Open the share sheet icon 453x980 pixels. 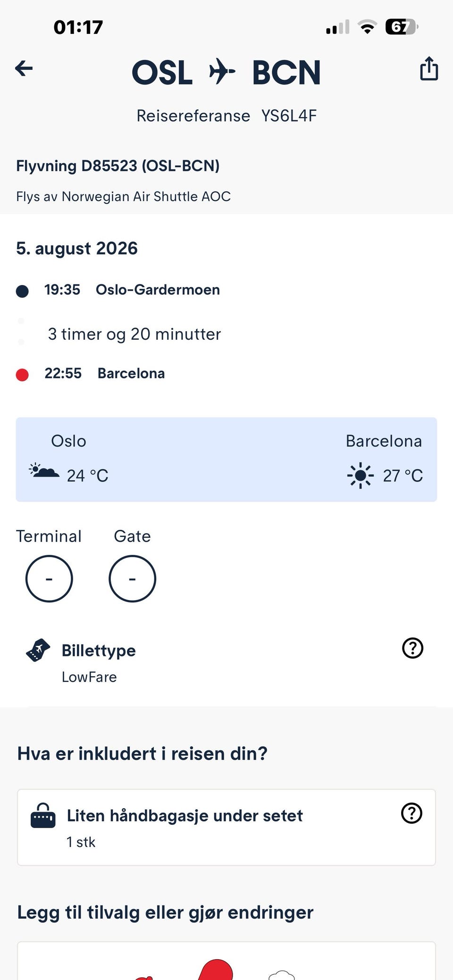click(429, 68)
